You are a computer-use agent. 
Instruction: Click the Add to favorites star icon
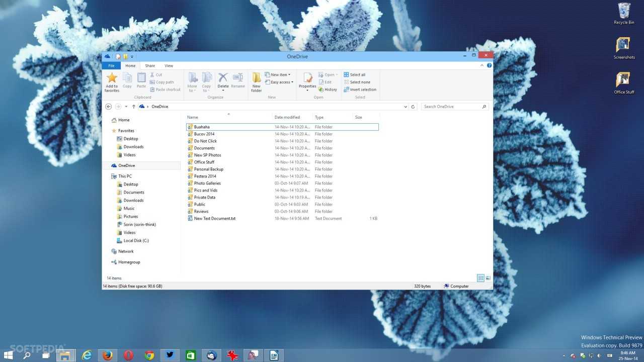coord(112,78)
